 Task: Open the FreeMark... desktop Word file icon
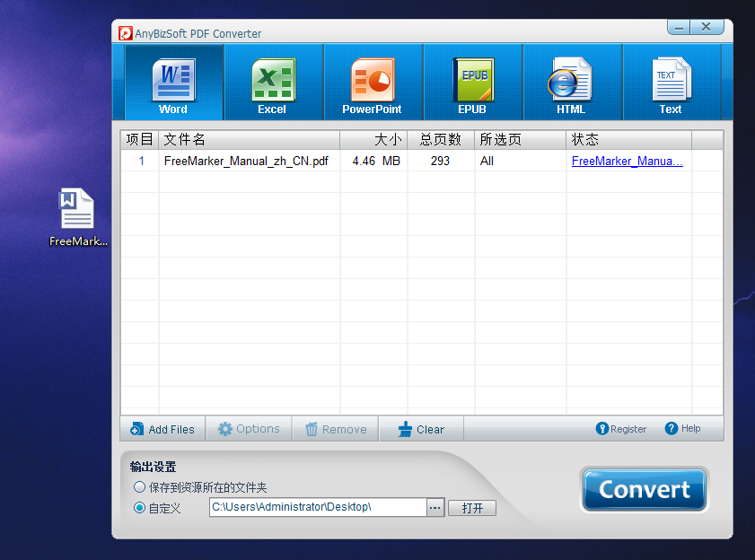pyautogui.click(x=77, y=217)
